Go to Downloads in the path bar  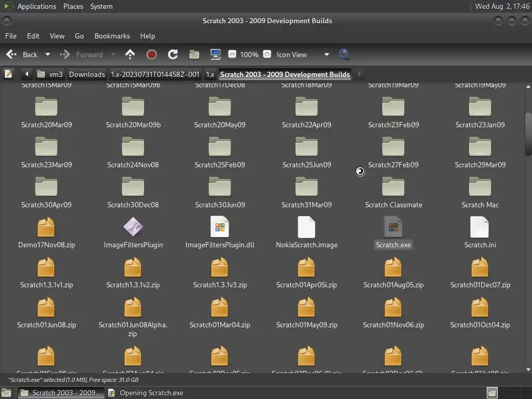(x=87, y=74)
